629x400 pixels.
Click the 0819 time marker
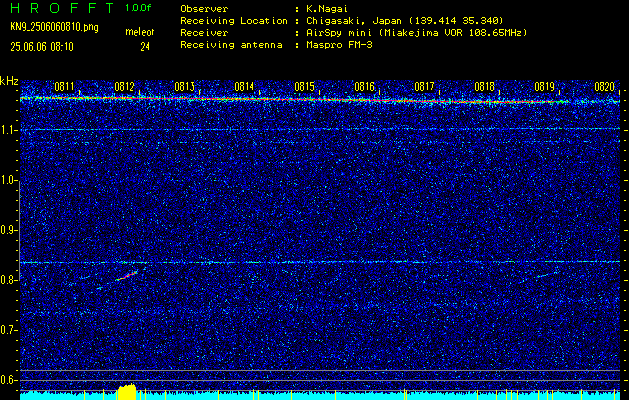click(x=544, y=86)
